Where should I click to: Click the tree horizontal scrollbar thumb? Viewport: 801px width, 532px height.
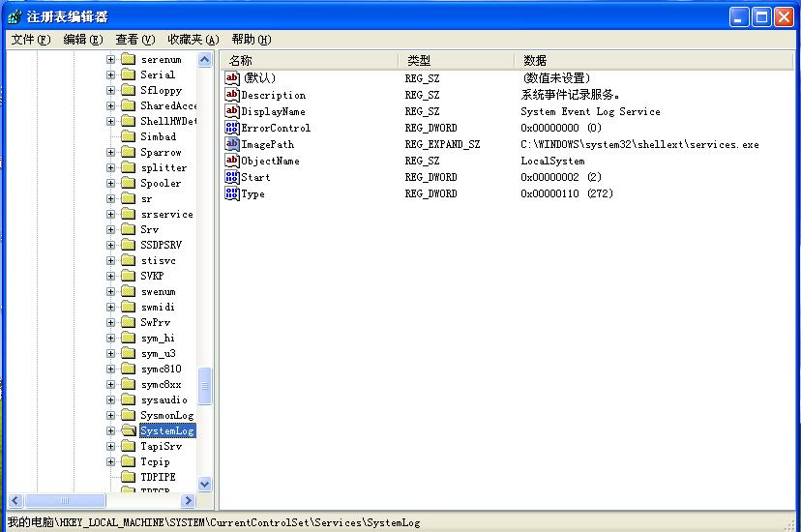(x=65, y=501)
